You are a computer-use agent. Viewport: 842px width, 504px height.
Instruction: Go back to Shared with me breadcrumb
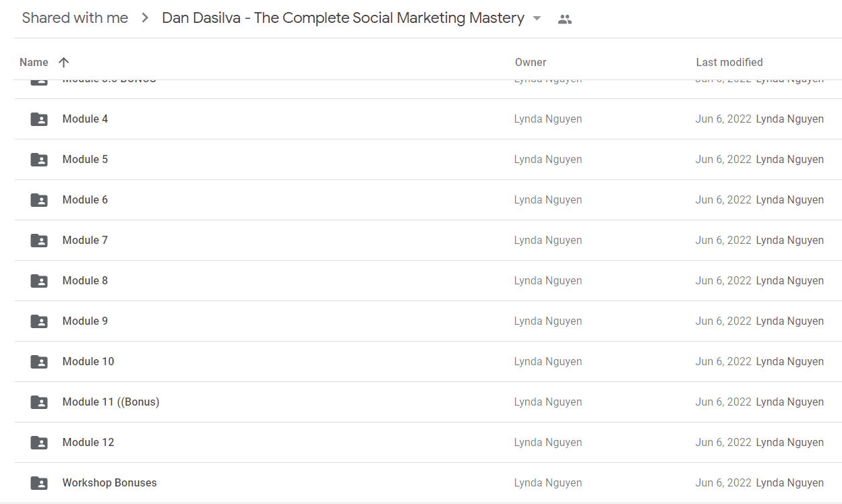(x=75, y=18)
